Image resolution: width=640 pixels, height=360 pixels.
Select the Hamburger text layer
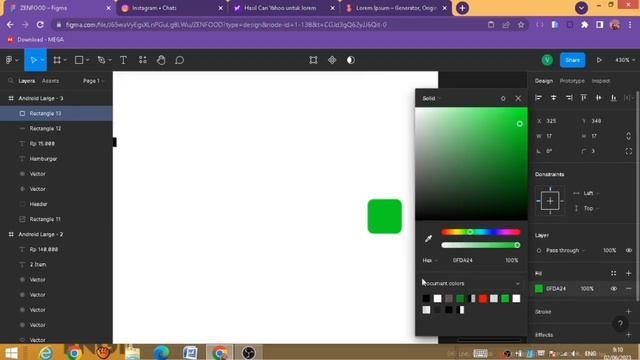pyautogui.click(x=43, y=159)
